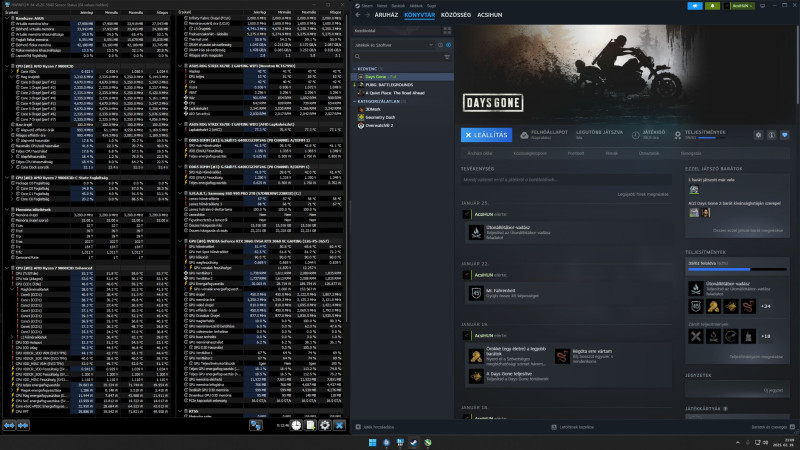Collapse HWiNFO ASUS ROG STRIX Nuvoton group
This screenshot has height=450, width=800.
coord(180,66)
